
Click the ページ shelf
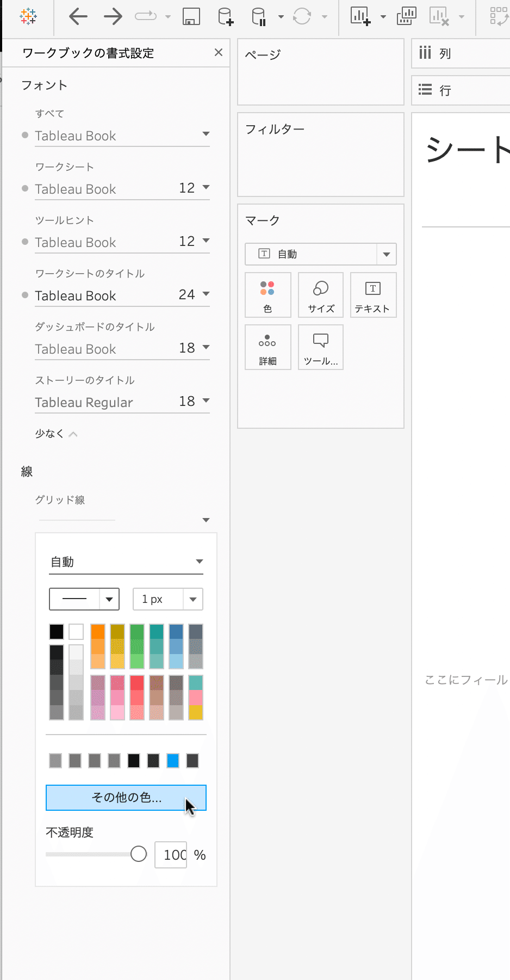tap(321, 72)
